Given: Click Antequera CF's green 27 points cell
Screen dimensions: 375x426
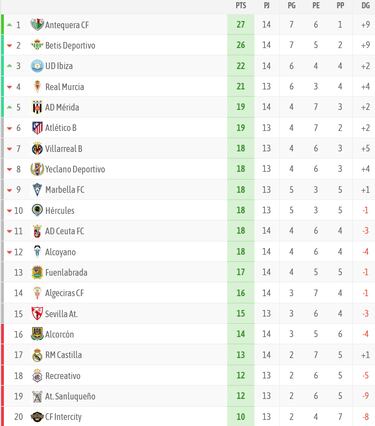Looking at the screenshot, I should point(241,24).
